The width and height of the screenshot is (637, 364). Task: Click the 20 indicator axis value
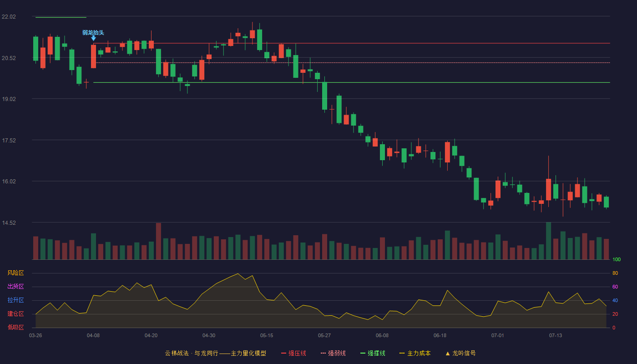(615, 314)
